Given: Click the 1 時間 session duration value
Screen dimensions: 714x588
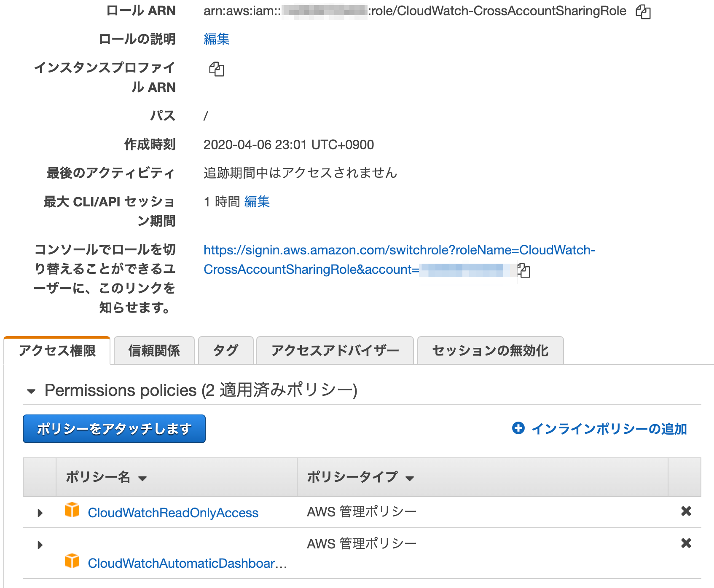Looking at the screenshot, I should (222, 202).
